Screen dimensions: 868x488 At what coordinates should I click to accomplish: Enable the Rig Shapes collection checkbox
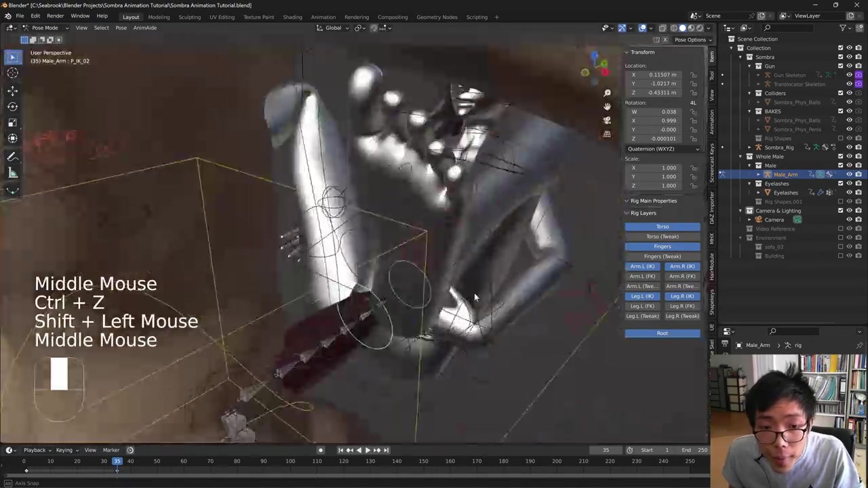840,138
